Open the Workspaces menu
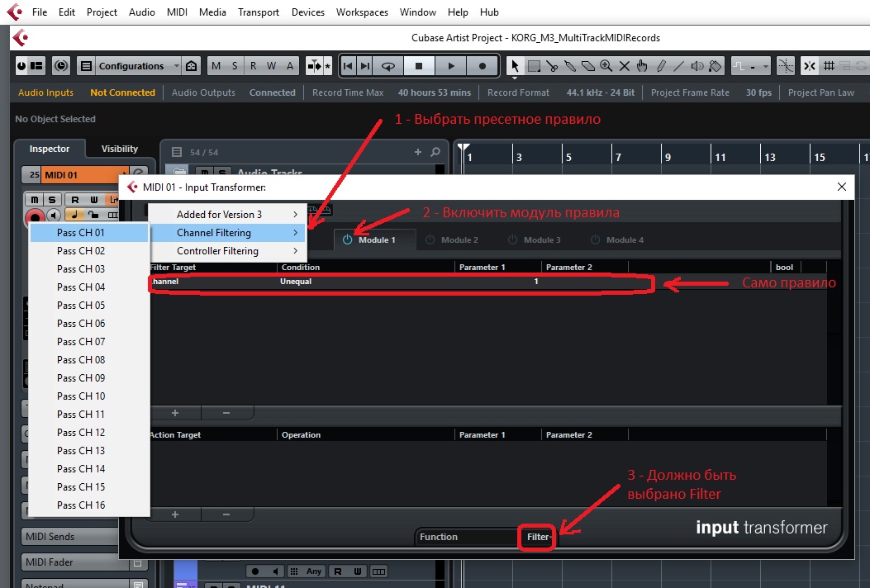The height and width of the screenshot is (588, 870). pos(362,12)
